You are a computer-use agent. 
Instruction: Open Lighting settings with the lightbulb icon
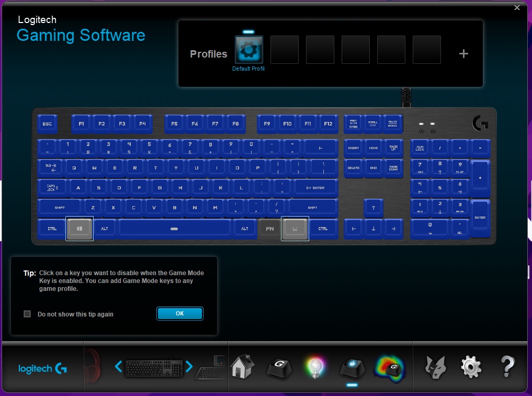[315, 367]
